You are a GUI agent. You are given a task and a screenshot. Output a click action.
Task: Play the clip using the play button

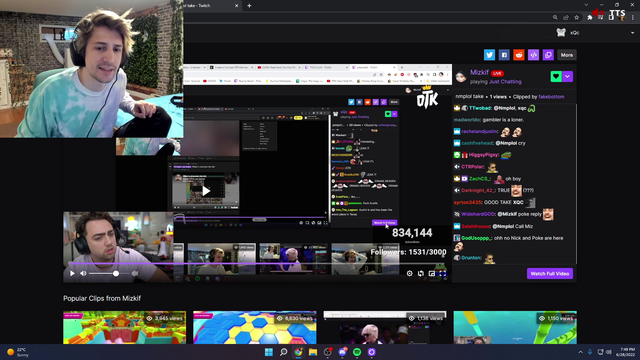(72, 273)
